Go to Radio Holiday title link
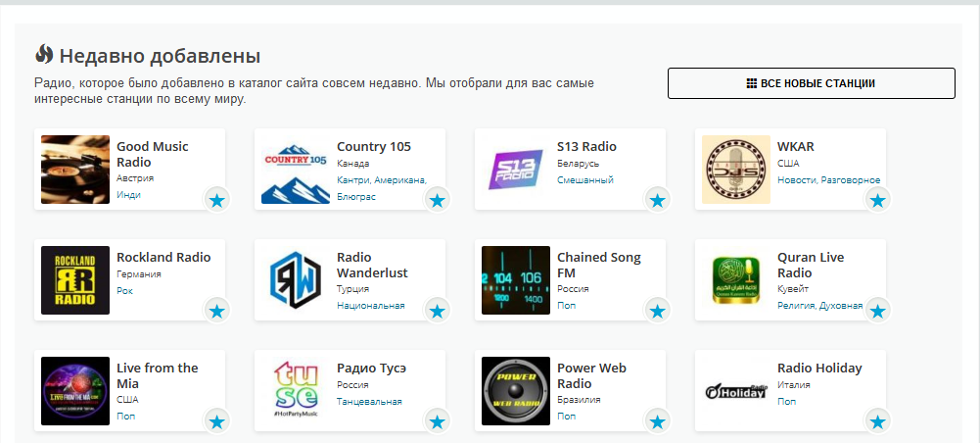This screenshot has height=443, width=980. 819,368
